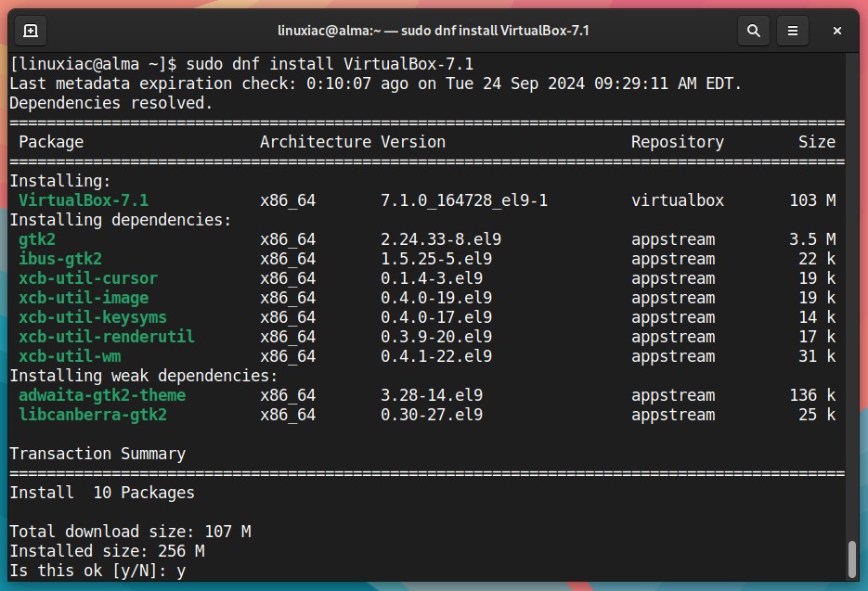Click the libcanberra-gtk2 package entry

(x=93, y=415)
